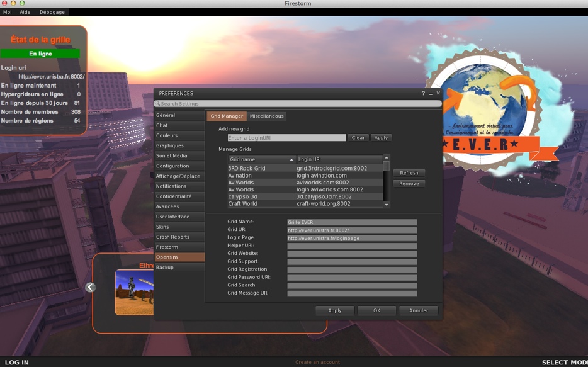Open the carousel thumbnail image
588x367 pixels.
(x=134, y=292)
